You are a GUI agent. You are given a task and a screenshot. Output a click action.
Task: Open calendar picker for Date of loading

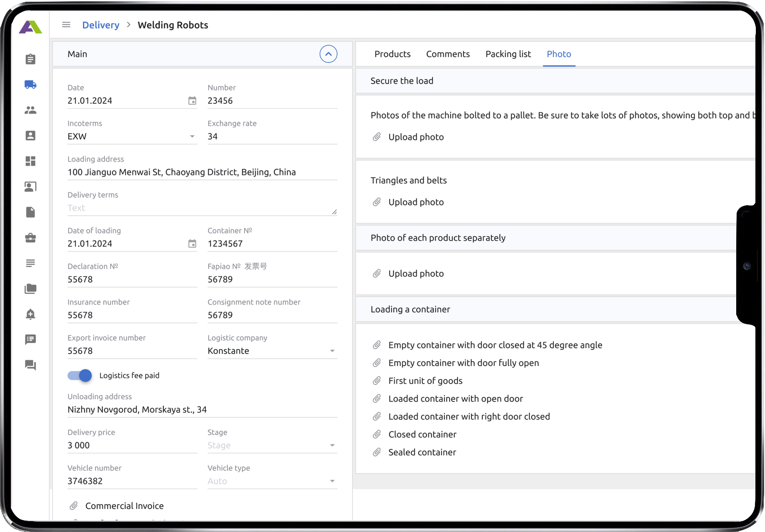192,244
